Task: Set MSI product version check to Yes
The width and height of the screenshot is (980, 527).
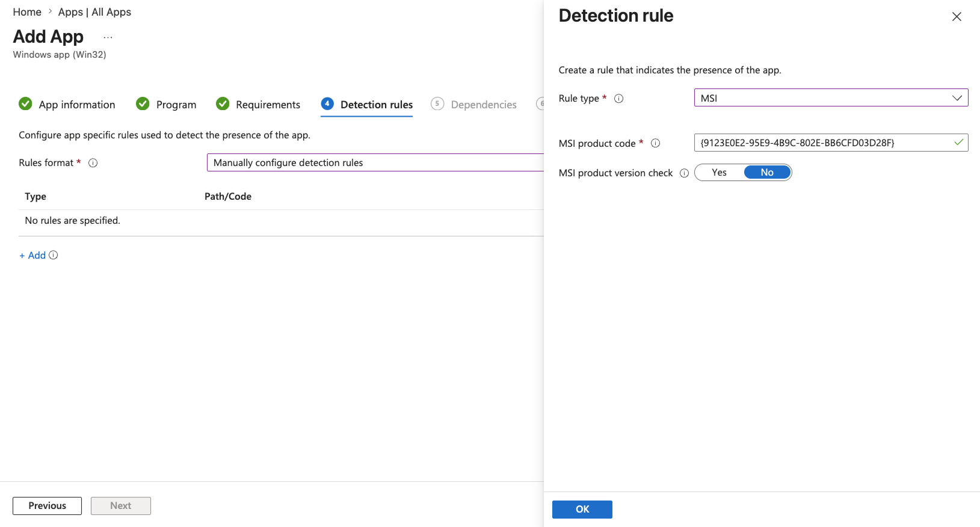Action: coord(720,173)
